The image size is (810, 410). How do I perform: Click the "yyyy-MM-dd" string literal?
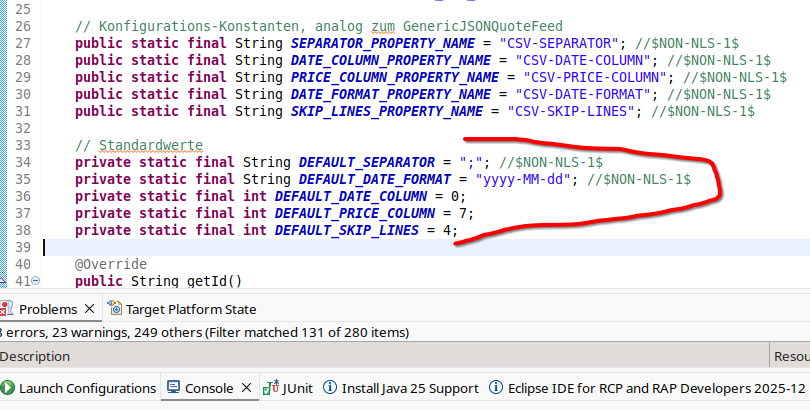pyautogui.click(x=525, y=179)
